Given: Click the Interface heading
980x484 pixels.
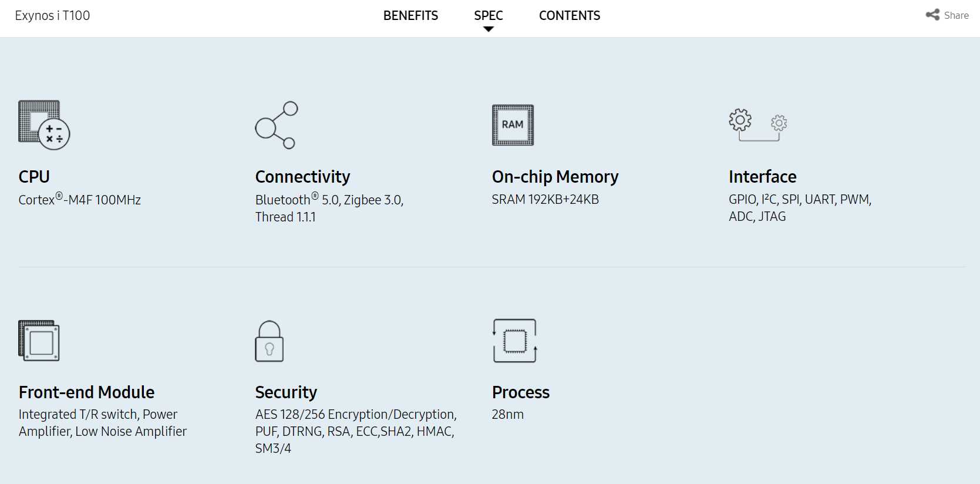Looking at the screenshot, I should click(762, 177).
